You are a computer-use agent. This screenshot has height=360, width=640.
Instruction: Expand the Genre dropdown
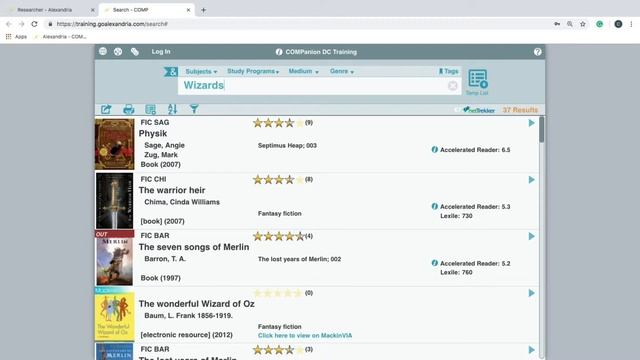(x=342, y=71)
